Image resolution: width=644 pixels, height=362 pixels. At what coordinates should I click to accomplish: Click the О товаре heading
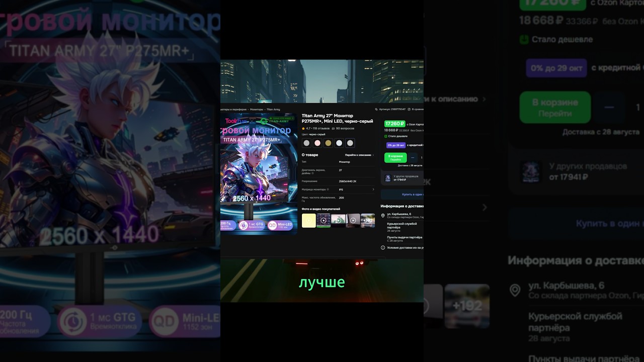310,155
